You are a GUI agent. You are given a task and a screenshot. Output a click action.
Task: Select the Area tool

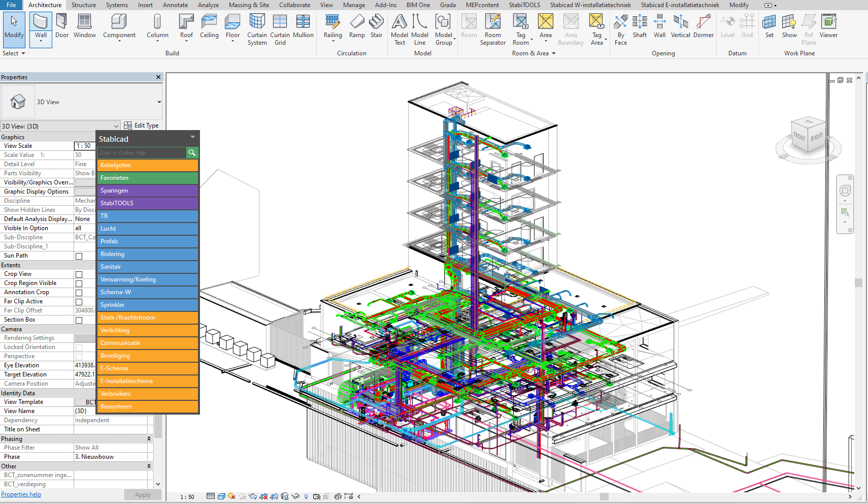546,26
